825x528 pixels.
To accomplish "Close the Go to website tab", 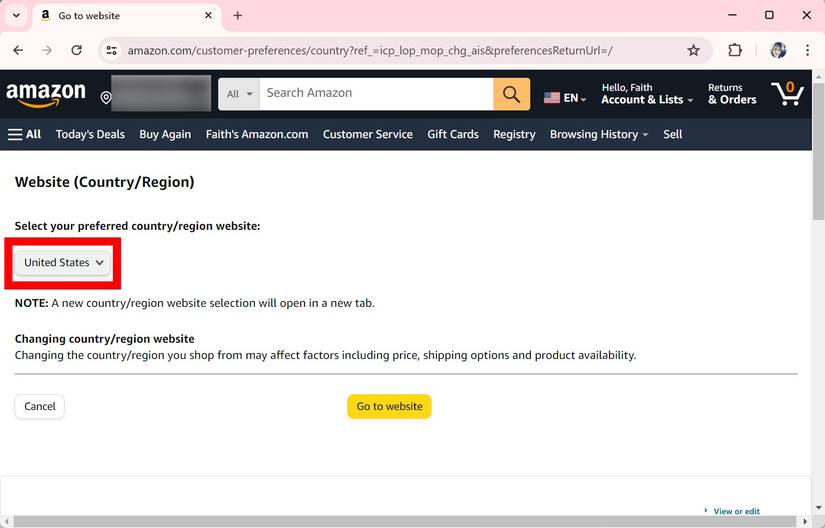I will [208, 16].
